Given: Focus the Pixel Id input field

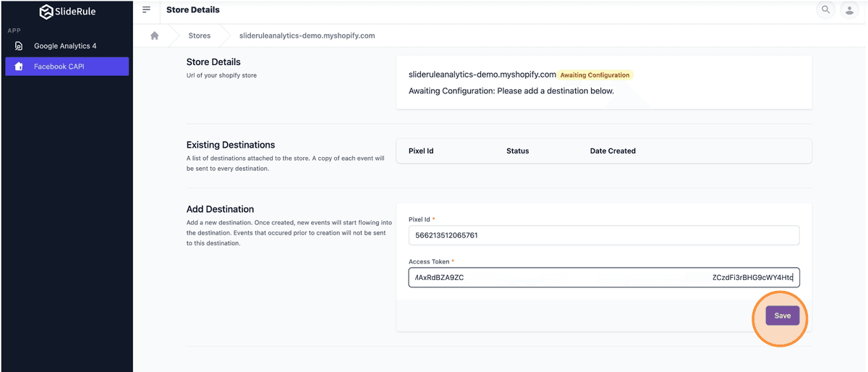Looking at the screenshot, I should [604, 235].
